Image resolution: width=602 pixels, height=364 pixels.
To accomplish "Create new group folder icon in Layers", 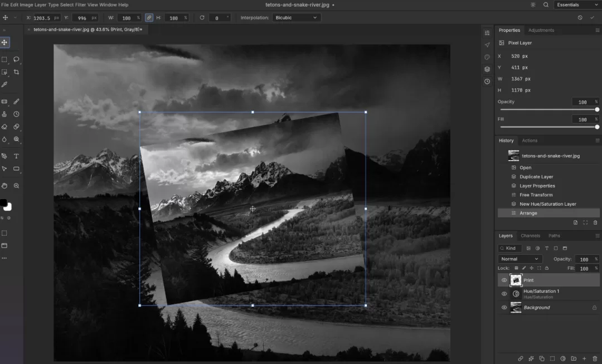I will [x=574, y=358].
